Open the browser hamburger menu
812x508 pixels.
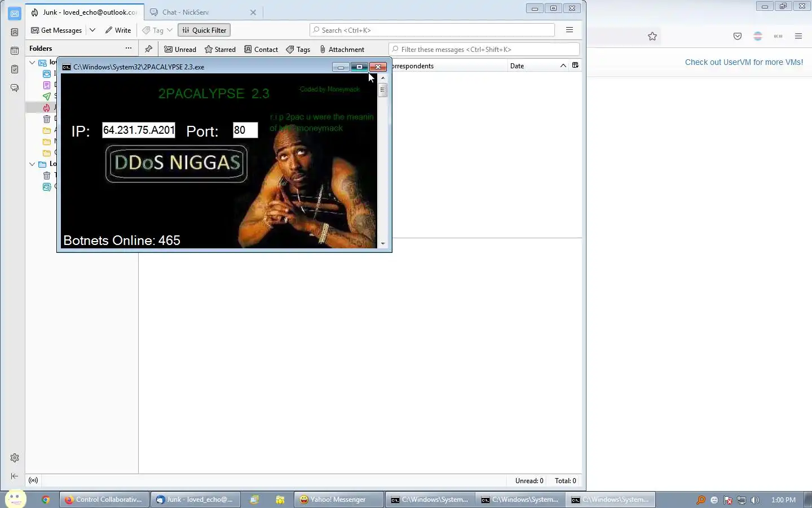pos(798,36)
